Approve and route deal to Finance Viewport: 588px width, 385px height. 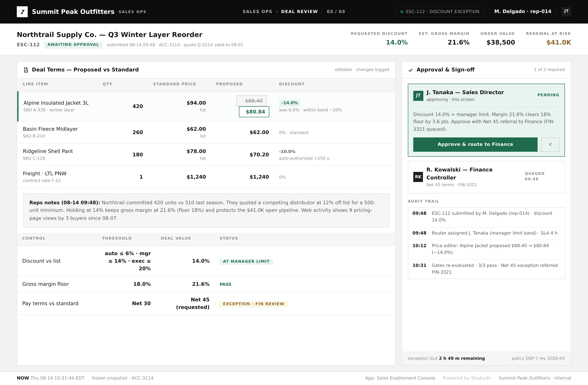pyautogui.click(x=475, y=144)
